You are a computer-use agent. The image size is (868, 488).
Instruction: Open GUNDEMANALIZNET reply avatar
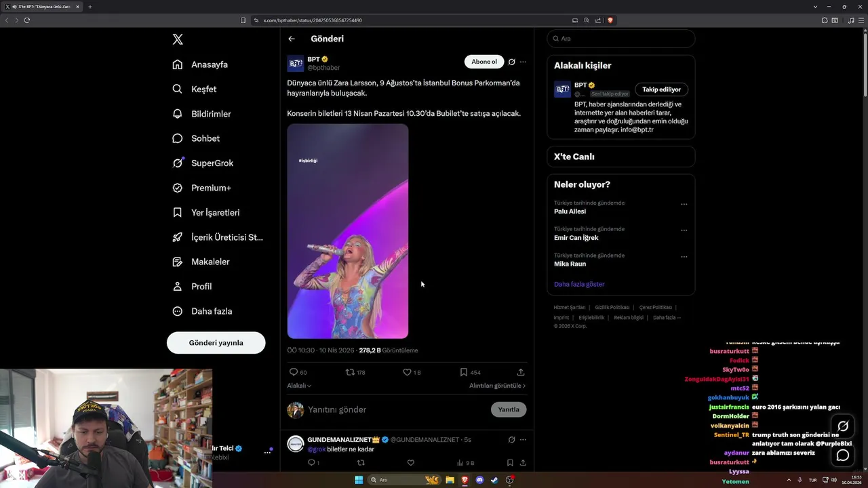coord(296,444)
